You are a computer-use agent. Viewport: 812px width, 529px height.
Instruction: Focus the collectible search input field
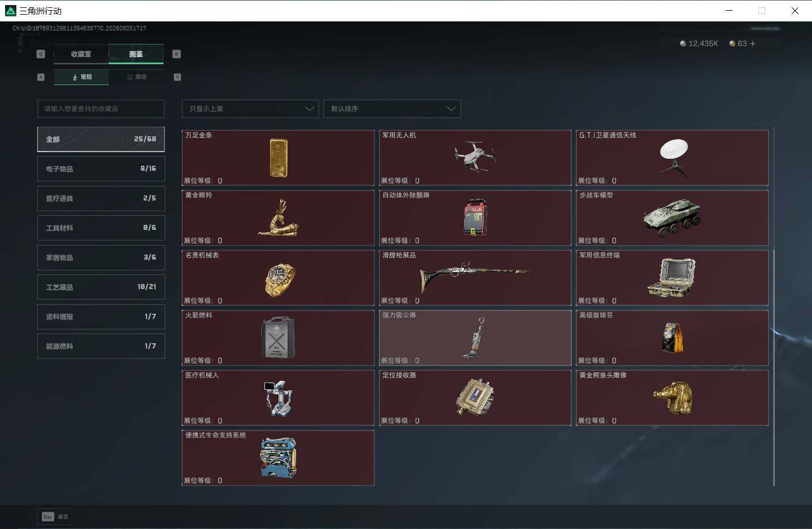click(x=101, y=109)
